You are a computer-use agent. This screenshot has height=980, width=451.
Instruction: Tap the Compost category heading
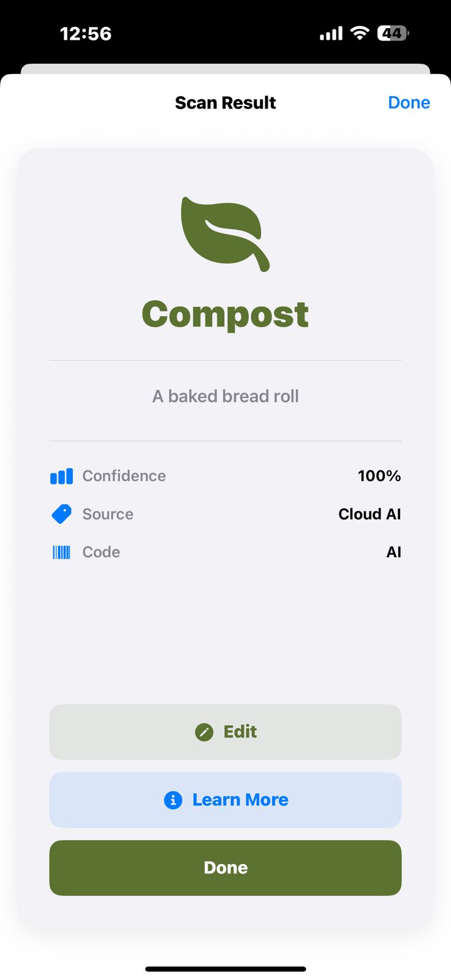click(225, 314)
